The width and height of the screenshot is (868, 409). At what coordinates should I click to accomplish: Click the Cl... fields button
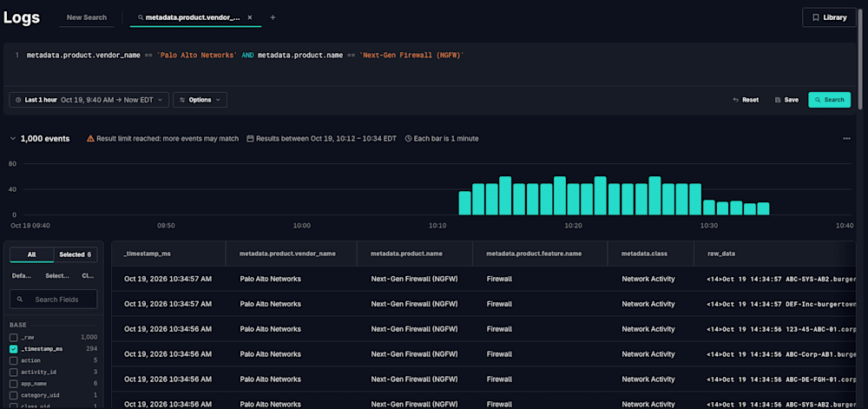coord(88,275)
